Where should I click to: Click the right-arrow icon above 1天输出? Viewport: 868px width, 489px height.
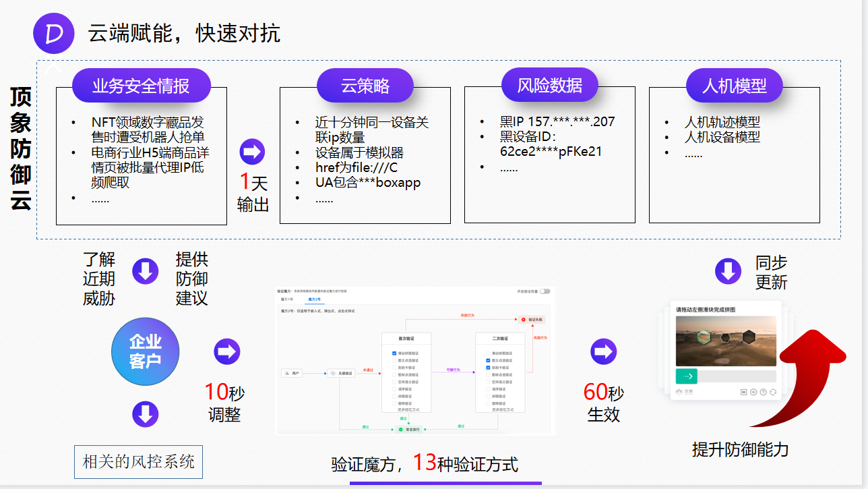coord(253,152)
